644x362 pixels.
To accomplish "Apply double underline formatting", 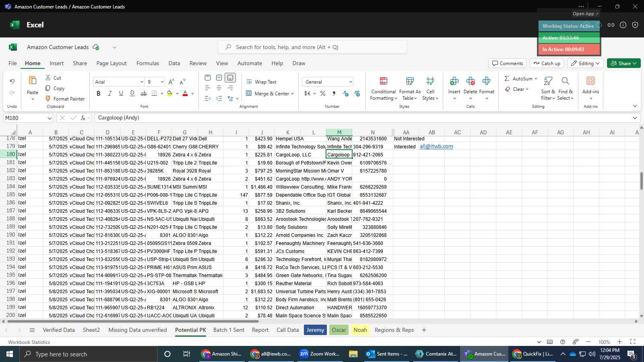I will [x=132, y=93].
